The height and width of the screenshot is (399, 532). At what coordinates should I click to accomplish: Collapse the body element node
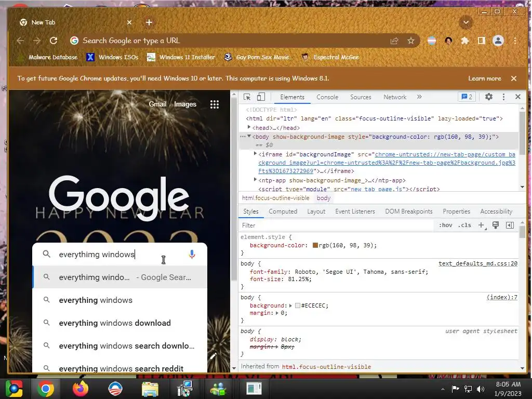pos(249,136)
